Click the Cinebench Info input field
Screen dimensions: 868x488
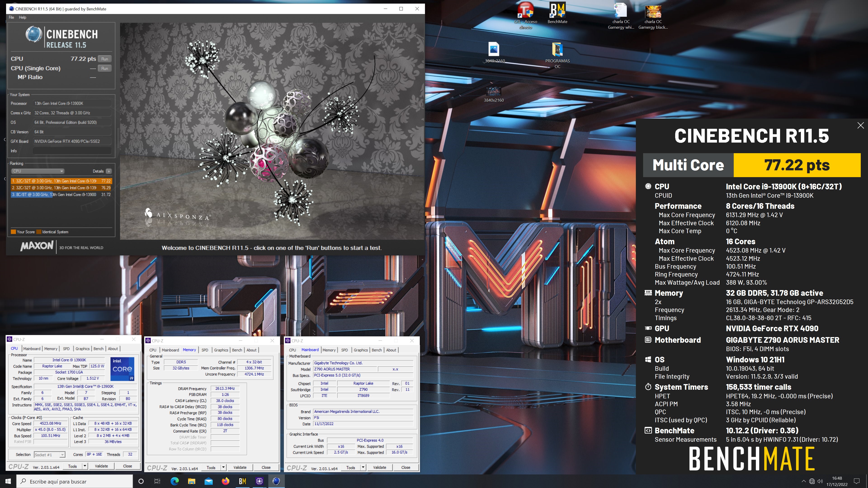tap(72, 151)
